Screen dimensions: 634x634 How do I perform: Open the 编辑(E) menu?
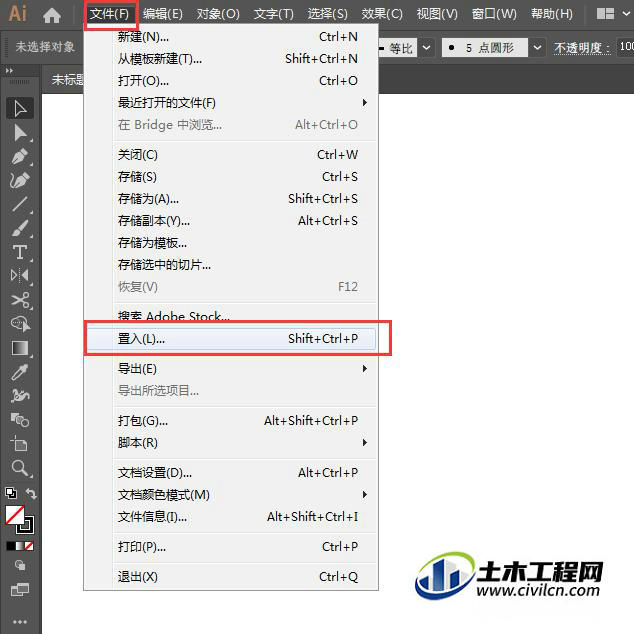(163, 14)
